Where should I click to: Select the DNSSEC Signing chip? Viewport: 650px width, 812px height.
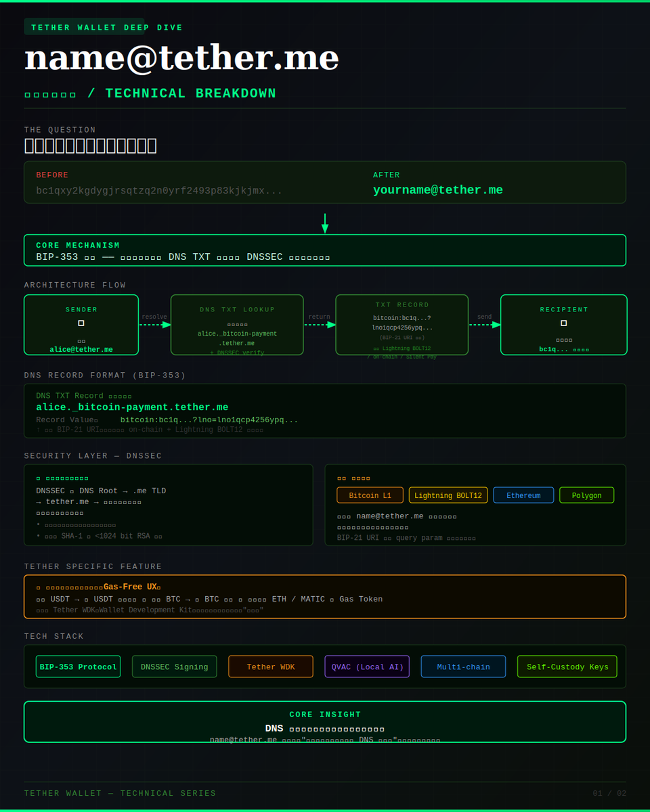pyautogui.click(x=175, y=667)
